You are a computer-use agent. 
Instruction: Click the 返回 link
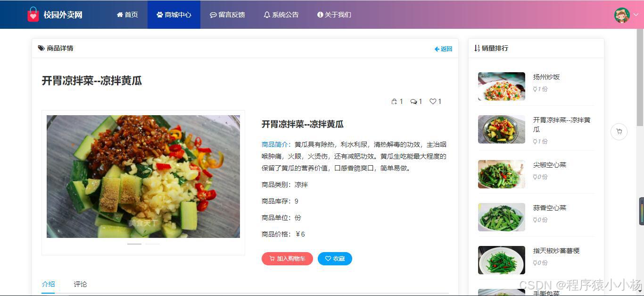(x=443, y=49)
